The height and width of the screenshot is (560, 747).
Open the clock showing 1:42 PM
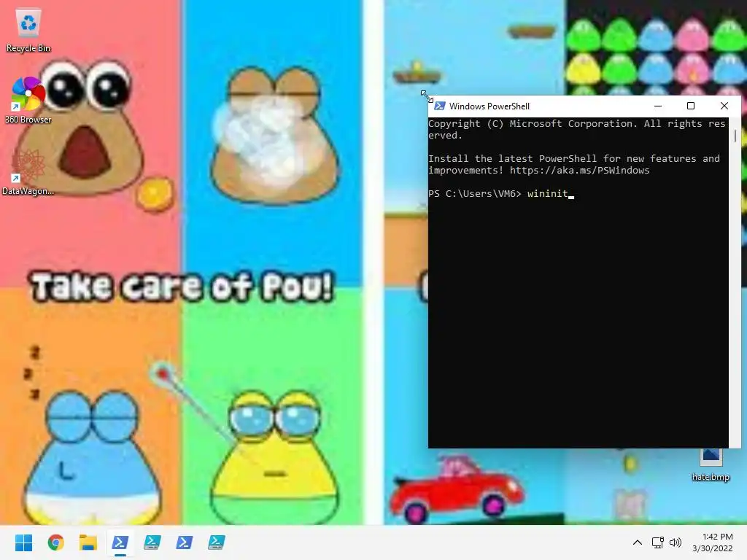pyautogui.click(x=713, y=542)
